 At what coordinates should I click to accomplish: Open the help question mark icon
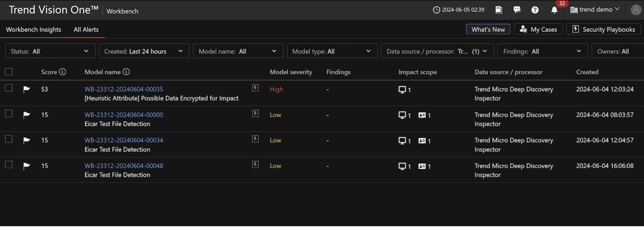(x=535, y=10)
